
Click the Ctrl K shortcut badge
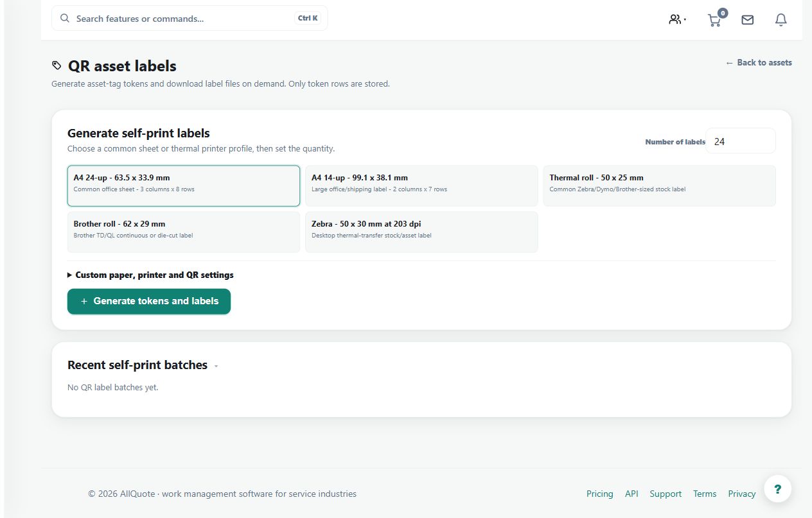[x=308, y=19]
